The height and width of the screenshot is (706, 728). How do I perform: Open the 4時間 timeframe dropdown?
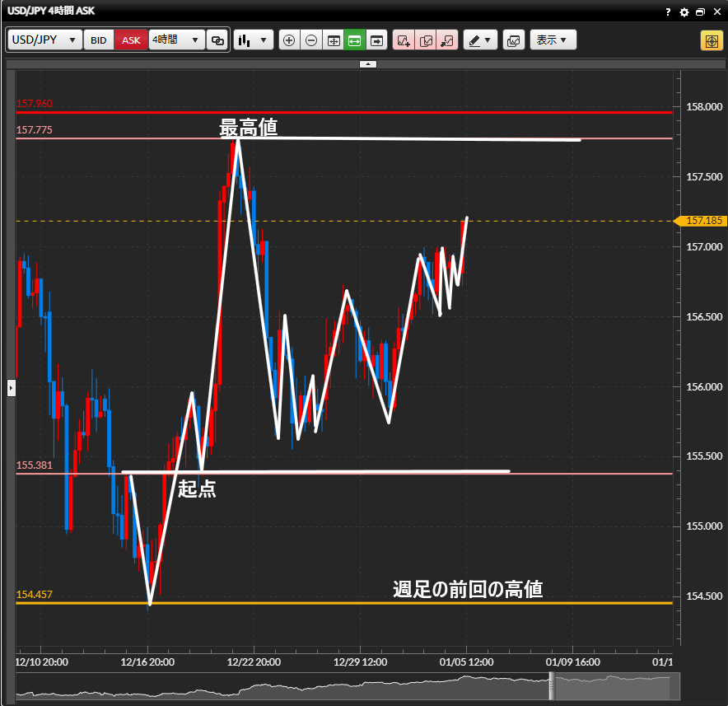tap(176, 40)
